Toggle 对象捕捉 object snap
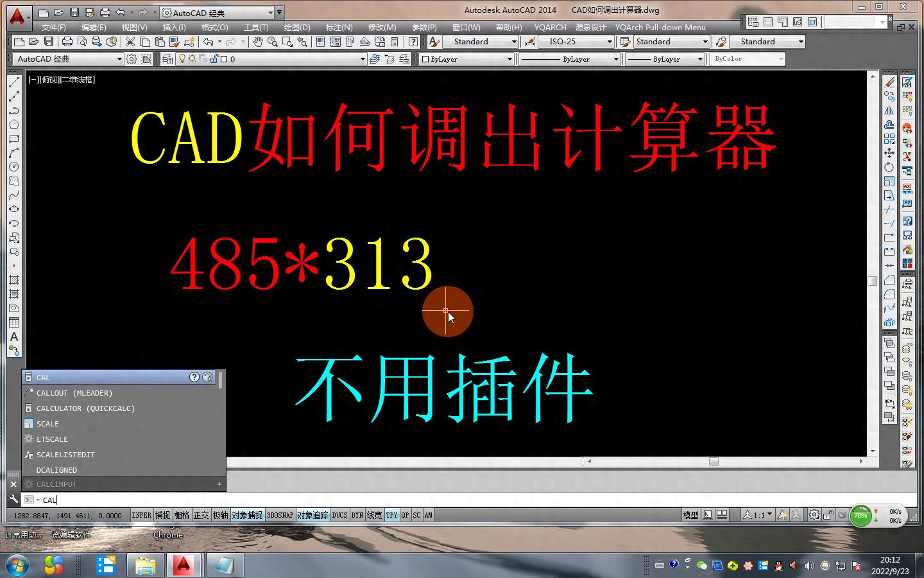Screen dimensions: 924x578 (x=247, y=515)
